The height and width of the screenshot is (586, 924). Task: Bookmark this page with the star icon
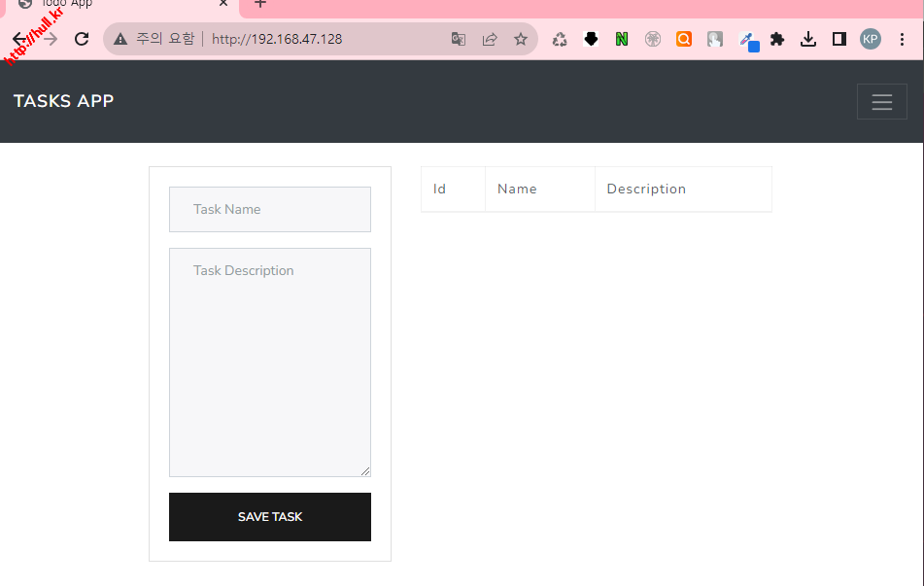tap(521, 39)
